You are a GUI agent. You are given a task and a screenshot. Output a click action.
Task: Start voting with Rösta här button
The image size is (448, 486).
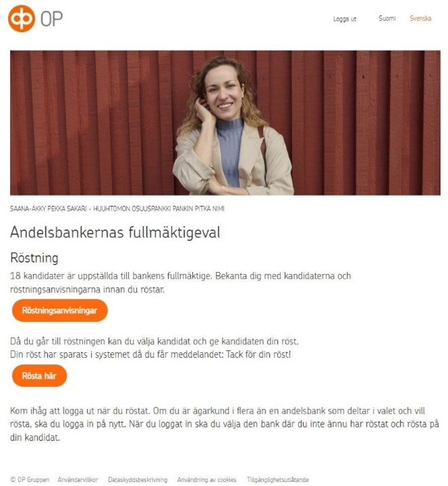pos(39,375)
